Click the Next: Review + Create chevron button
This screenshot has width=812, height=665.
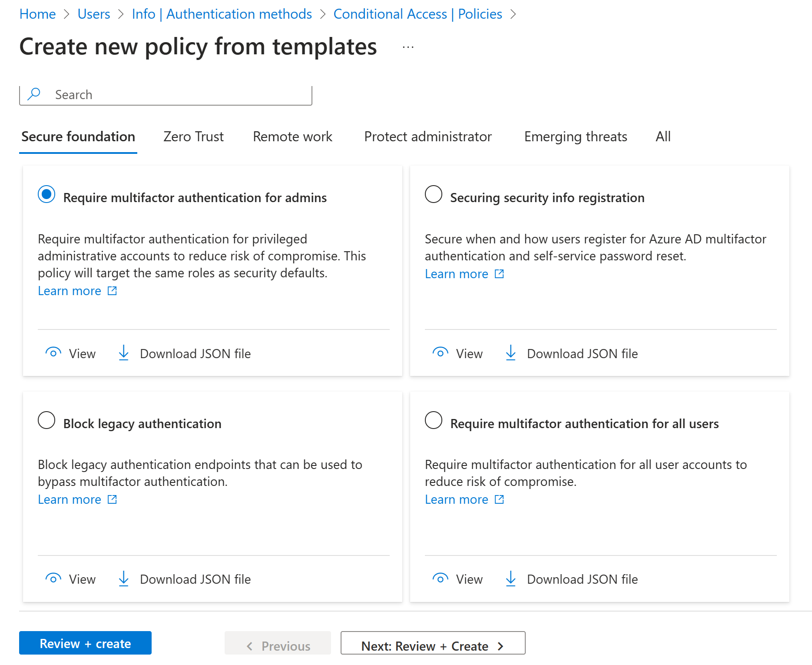[x=433, y=645]
